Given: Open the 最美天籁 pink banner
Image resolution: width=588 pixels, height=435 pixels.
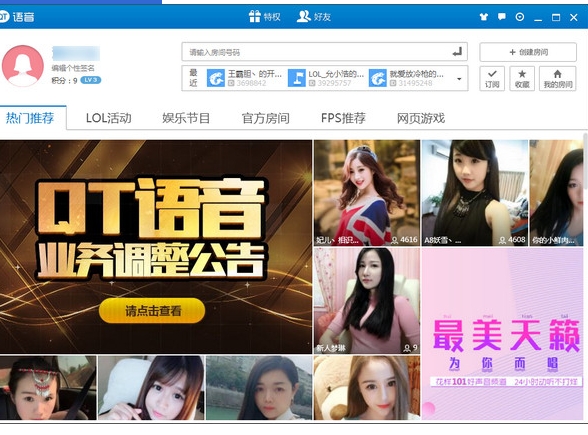Looking at the screenshot, I should (502, 334).
